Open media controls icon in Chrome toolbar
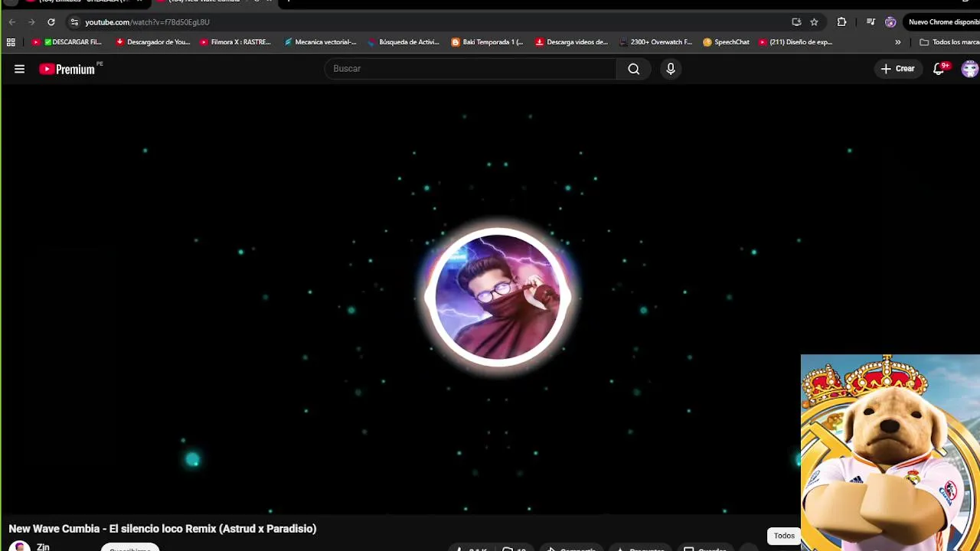 click(871, 22)
